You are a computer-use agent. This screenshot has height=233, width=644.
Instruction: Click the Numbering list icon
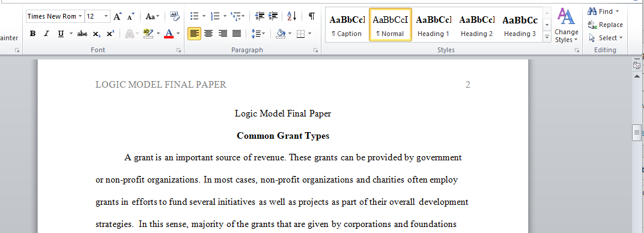pos(215,16)
